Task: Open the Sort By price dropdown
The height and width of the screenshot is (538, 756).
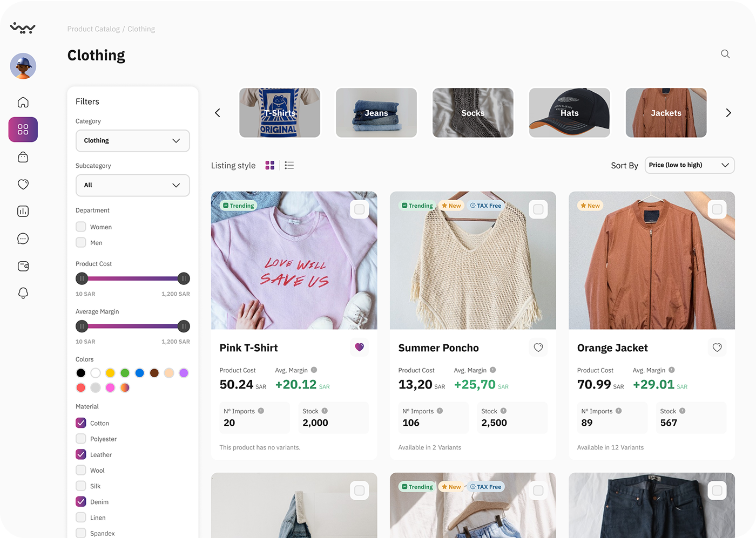Action: tap(690, 165)
